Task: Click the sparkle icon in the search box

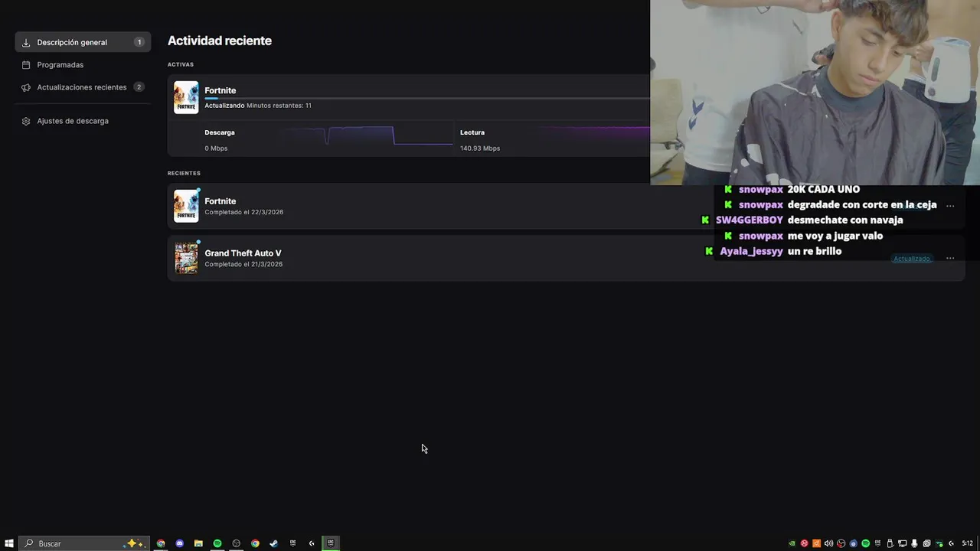Action: tap(135, 543)
